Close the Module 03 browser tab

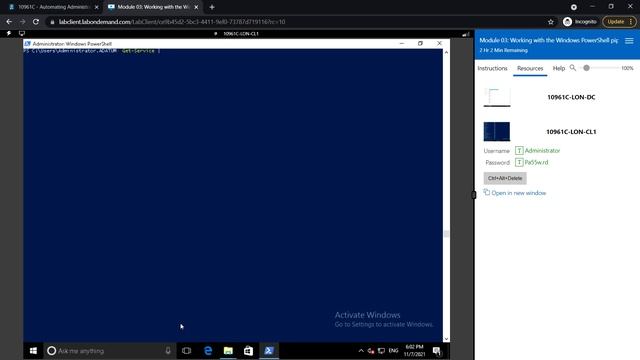pyautogui.click(x=196, y=7)
